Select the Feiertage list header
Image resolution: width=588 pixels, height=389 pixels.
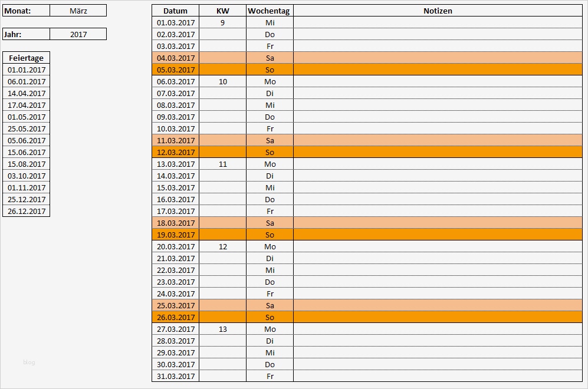coord(26,58)
